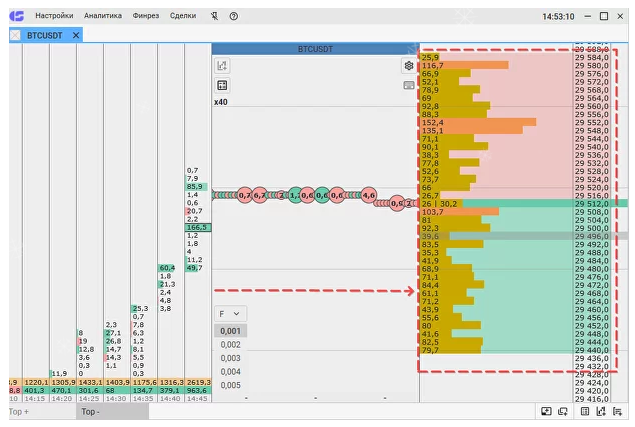This screenshot has width=635, height=427.
Task: Click the 152,4 ask volume bar
Action: 478,122
